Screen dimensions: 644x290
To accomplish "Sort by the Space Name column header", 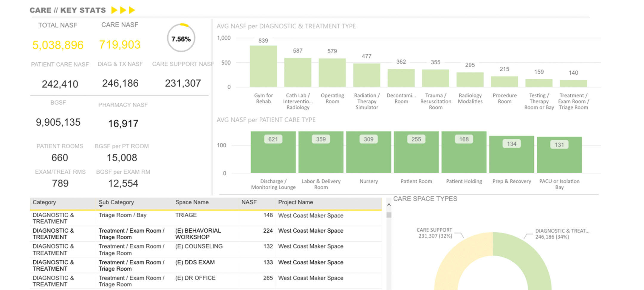I will tap(192, 202).
